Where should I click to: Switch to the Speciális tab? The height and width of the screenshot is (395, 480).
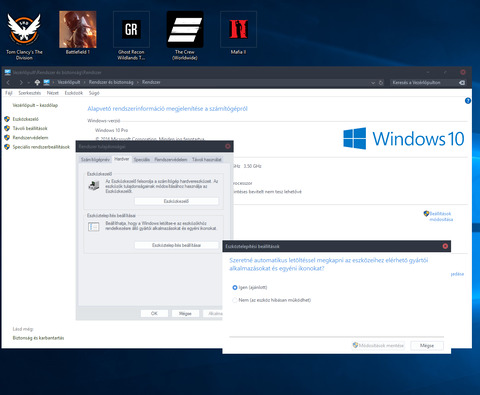coord(142,160)
